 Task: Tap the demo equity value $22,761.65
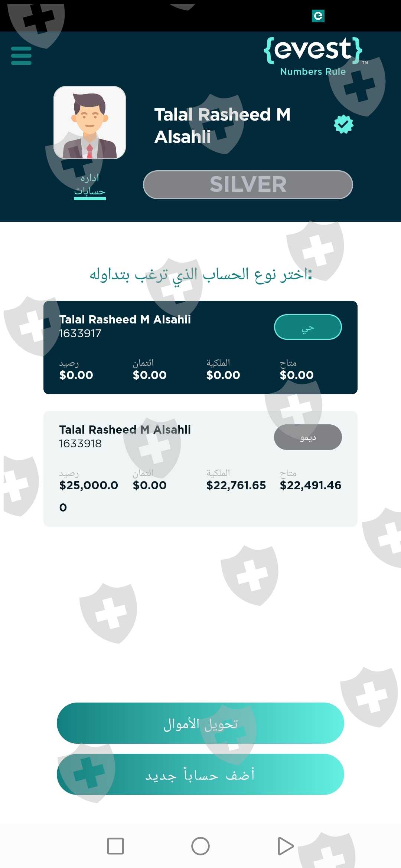click(x=236, y=485)
